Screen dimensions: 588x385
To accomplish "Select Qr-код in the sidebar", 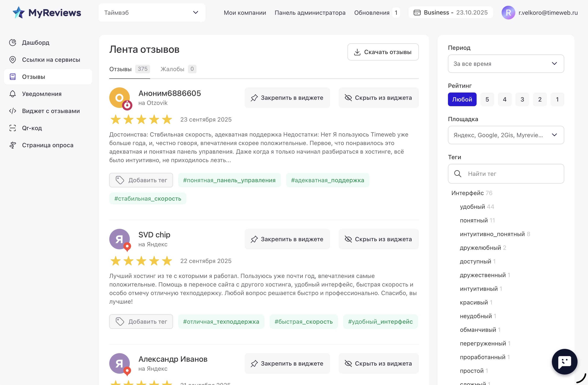I will [32, 128].
